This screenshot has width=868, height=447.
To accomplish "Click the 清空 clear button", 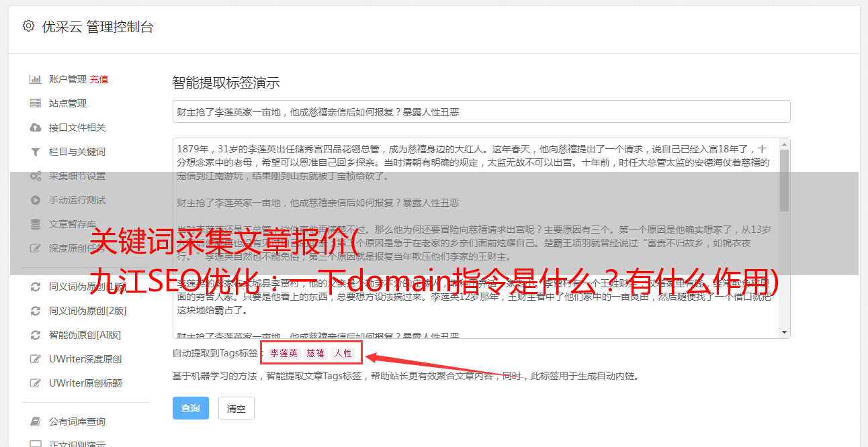I will coord(236,408).
